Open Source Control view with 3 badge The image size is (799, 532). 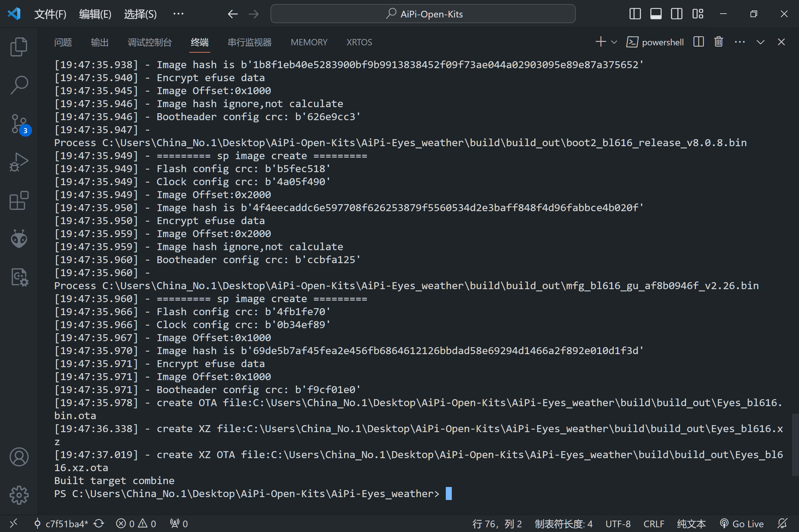point(20,124)
